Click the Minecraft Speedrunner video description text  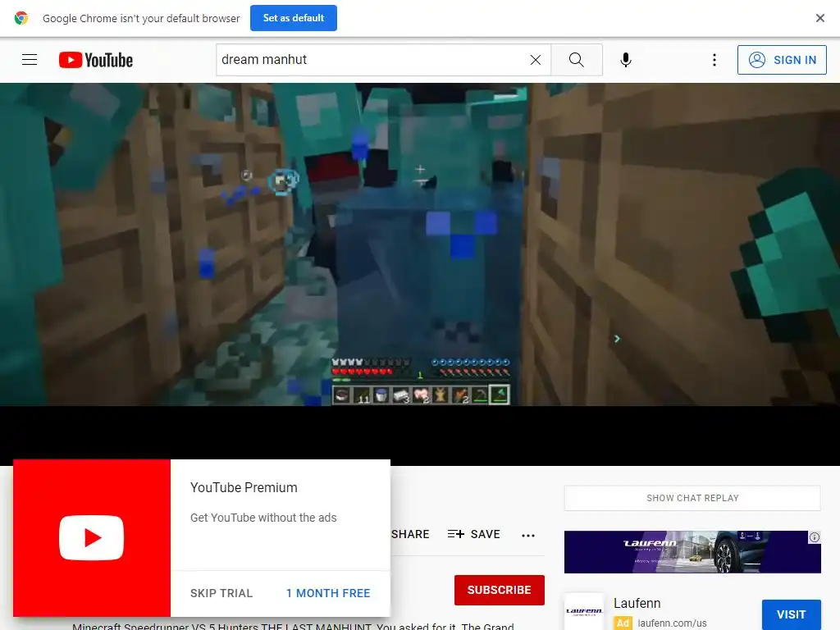point(293,626)
